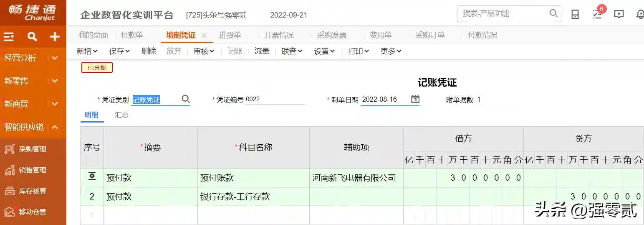644x225 pixels.
Task: Open the task list icon with badge 6
Action: pyautogui.click(x=597, y=14)
